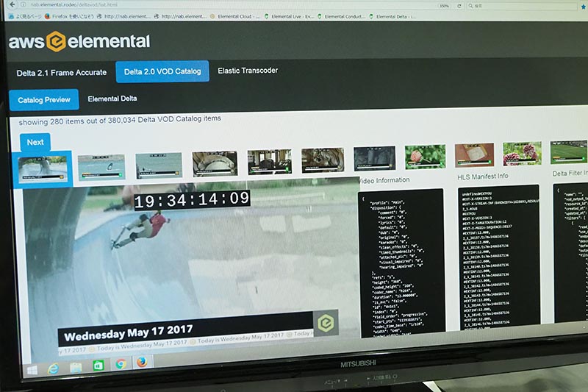The image size is (588, 392).
Task: Open the よく見るページ bookmark
Action: (25, 16)
